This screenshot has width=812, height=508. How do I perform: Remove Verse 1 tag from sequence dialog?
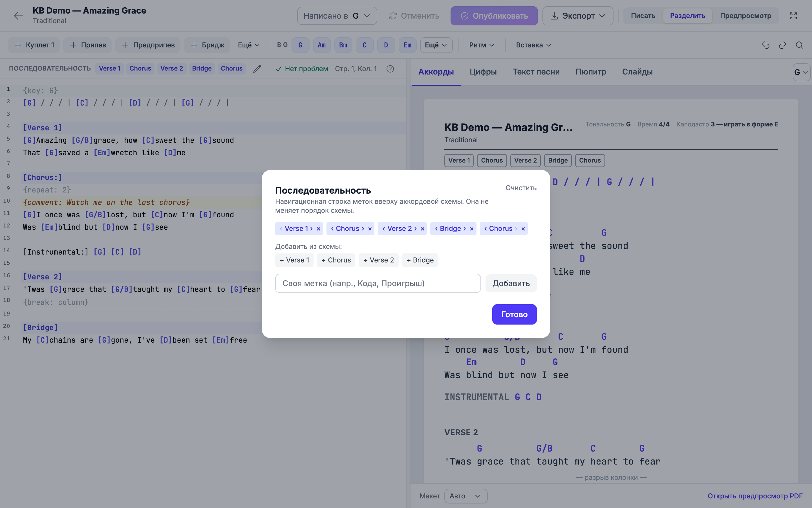click(318, 229)
